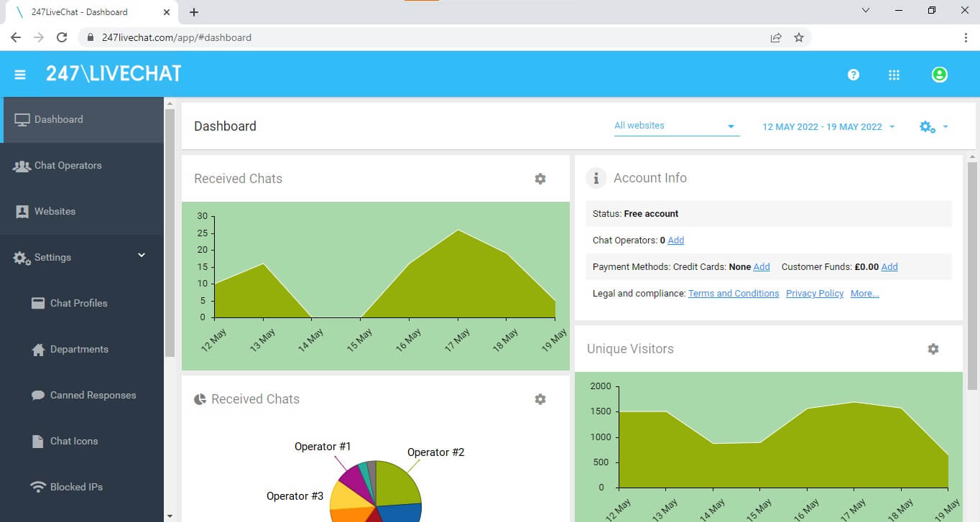Viewport: 980px width, 522px height.
Task: Click the sidebar vertical scrollbar
Action: pyautogui.click(x=170, y=232)
